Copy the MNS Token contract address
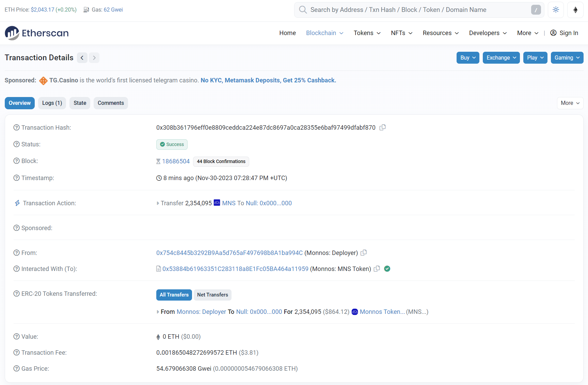 tap(377, 269)
